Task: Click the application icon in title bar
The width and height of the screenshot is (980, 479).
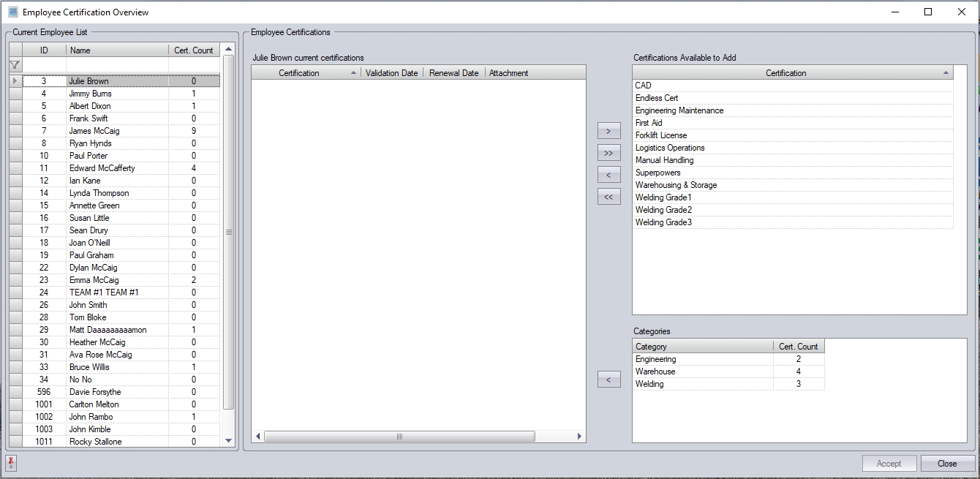Action: (12, 12)
